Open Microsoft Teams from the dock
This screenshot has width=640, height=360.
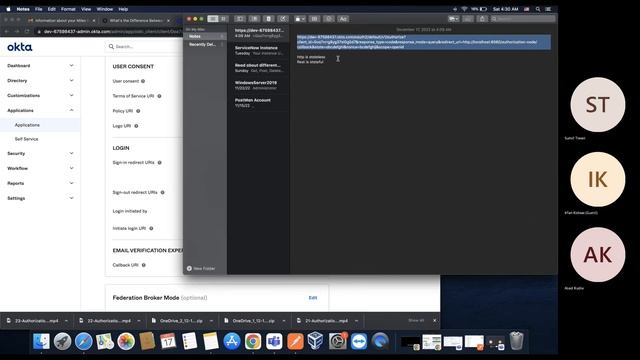pyautogui.click(x=274, y=341)
